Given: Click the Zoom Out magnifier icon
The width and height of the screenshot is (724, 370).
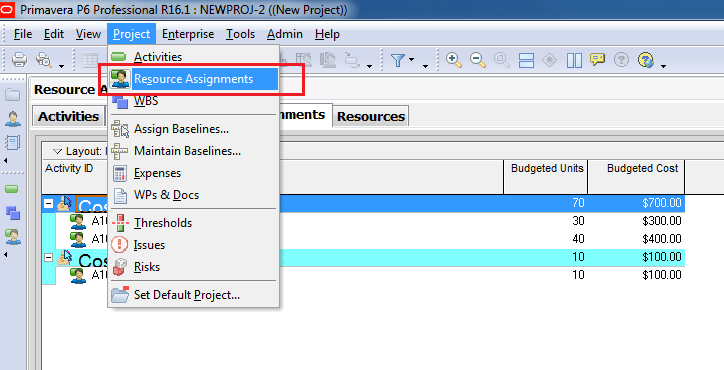Looking at the screenshot, I should (478, 60).
